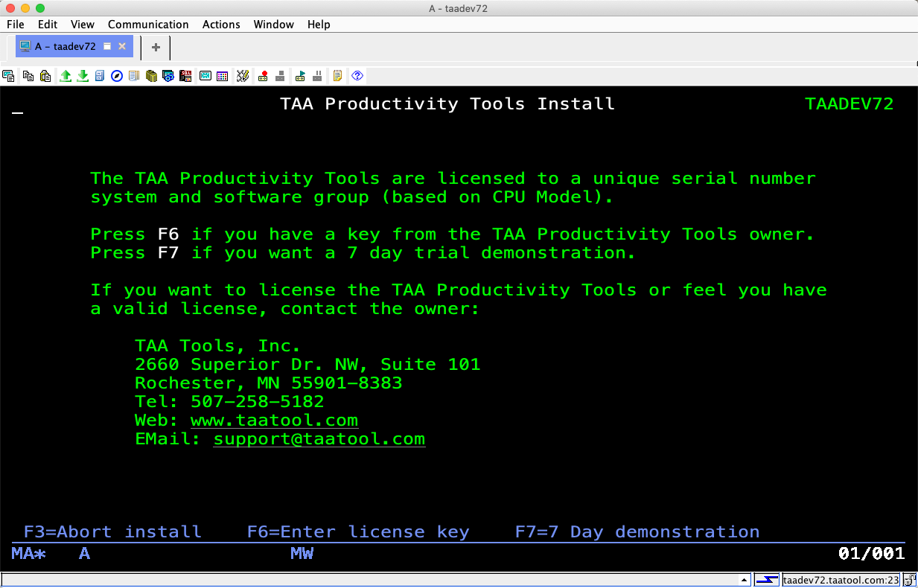
Task: Click F7=7 Day demonstration hotspot
Action: tap(637, 532)
